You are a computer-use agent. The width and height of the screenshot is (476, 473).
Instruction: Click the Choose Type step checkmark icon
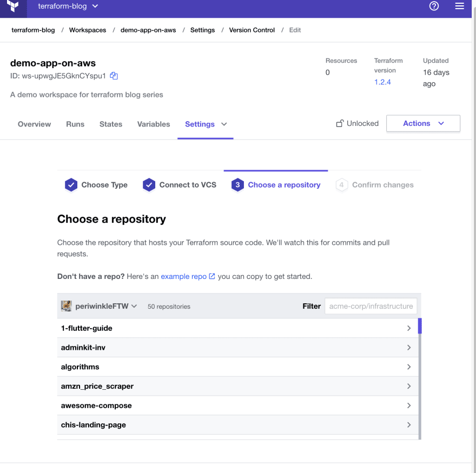tap(71, 185)
